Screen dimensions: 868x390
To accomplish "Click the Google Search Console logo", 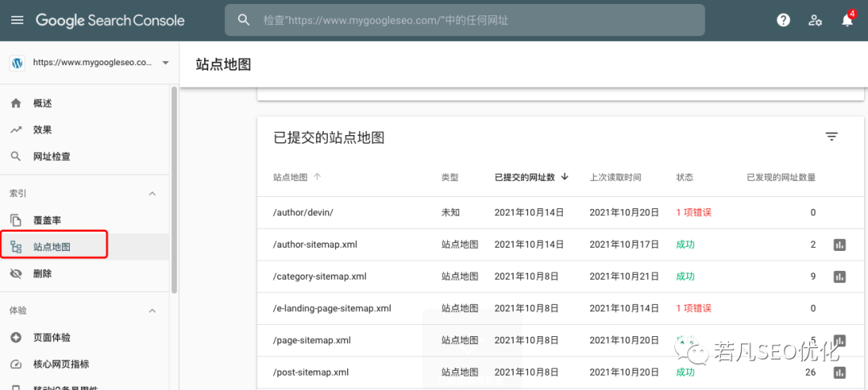I will [x=110, y=20].
